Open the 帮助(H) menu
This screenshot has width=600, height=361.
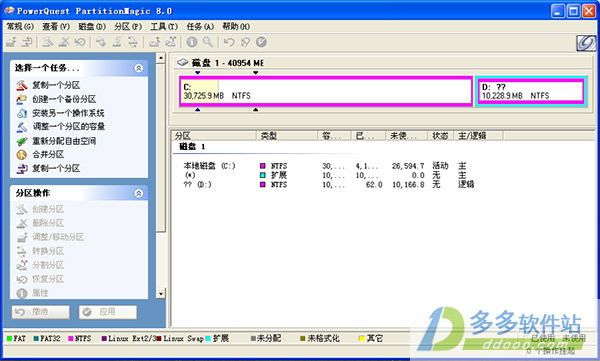pyautogui.click(x=236, y=26)
